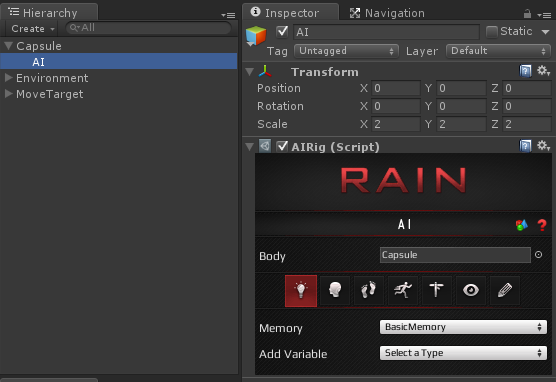Collapse the Transform component foldout
Viewport: 556px width, 382px height.
[x=250, y=72]
